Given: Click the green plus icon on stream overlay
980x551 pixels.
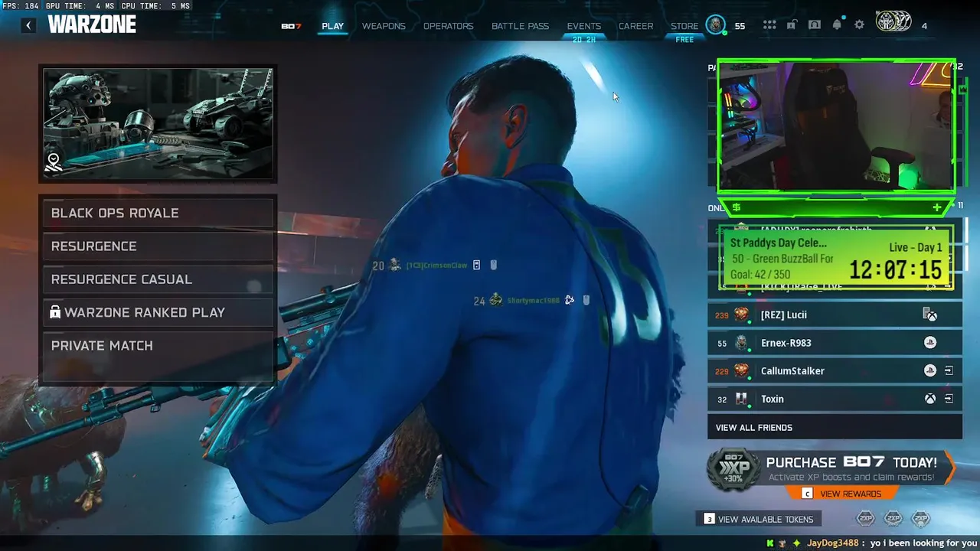Looking at the screenshot, I should pyautogui.click(x=937, y=207).
